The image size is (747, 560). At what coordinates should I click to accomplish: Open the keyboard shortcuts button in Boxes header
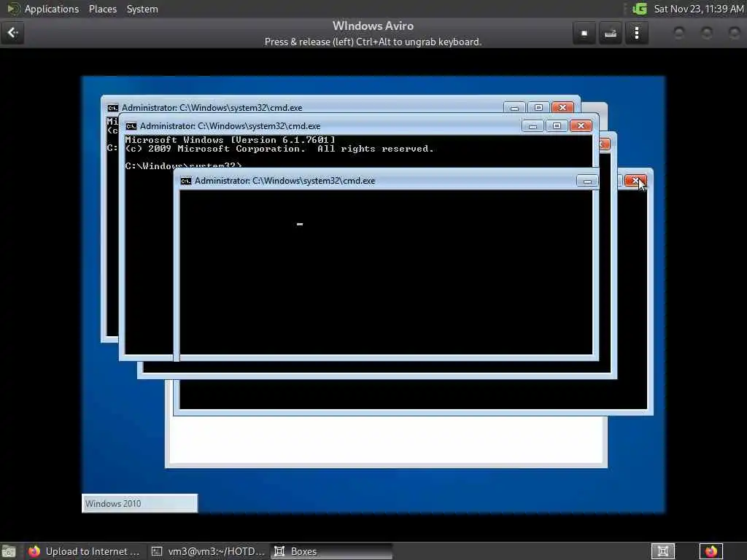(x=611, y=33)
